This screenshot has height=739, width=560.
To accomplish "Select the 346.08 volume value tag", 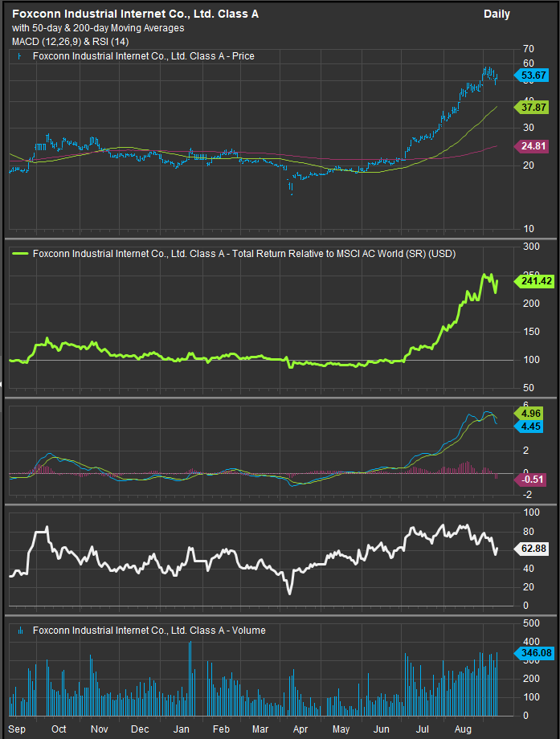I will [x=533, y=652].
